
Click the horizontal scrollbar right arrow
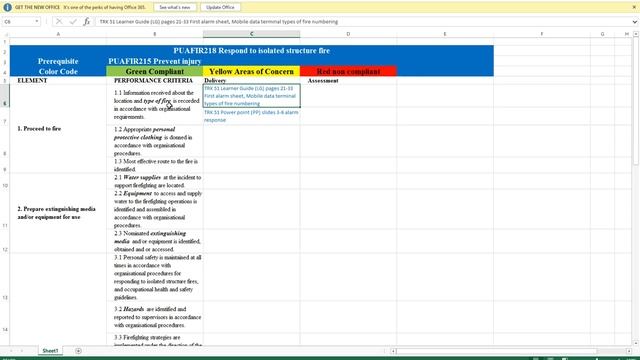tap(629, 351)
